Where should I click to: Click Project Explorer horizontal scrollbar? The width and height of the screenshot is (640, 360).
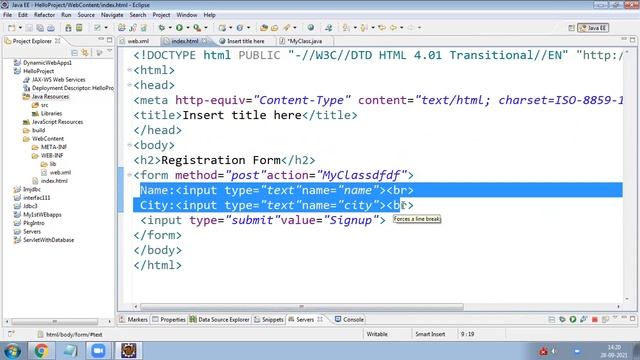click(55, 321)
